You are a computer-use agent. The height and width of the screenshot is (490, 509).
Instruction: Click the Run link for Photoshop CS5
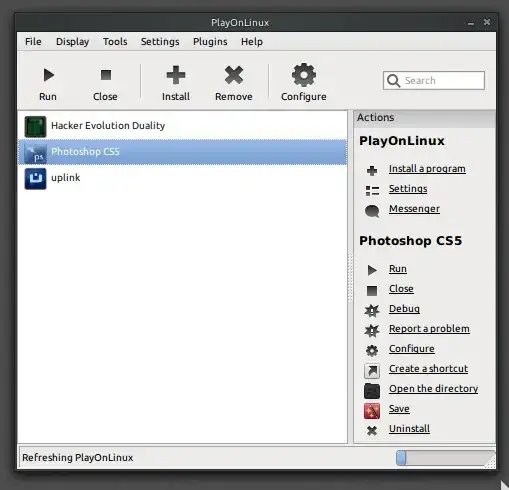(398, 269)
